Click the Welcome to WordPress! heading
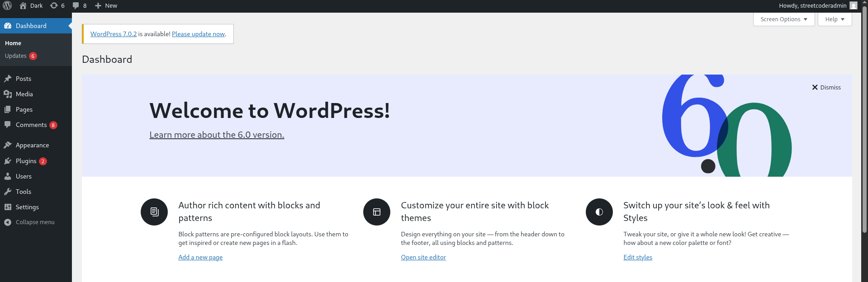868x282 pixels. pos(270,111)
